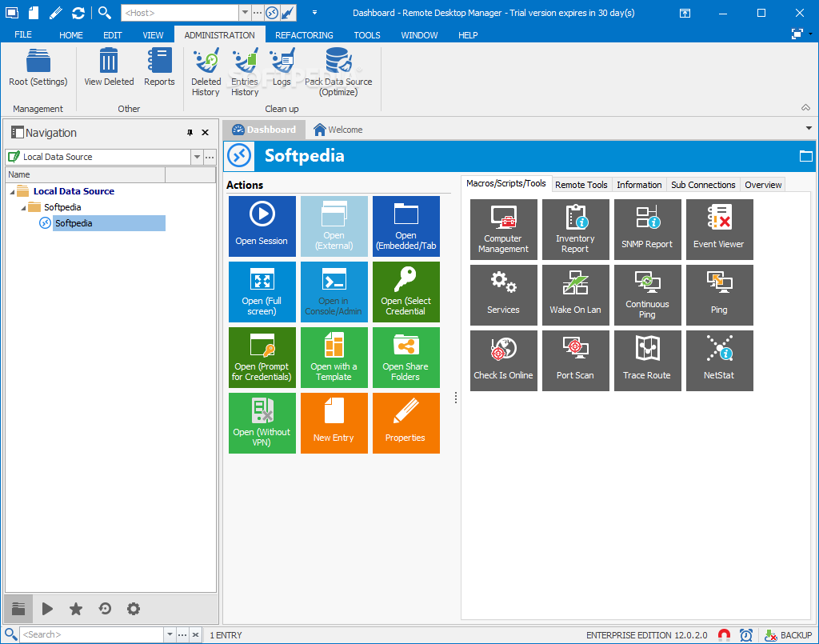
Task: Open Root (Settings) in Management group
Action: 38,68
